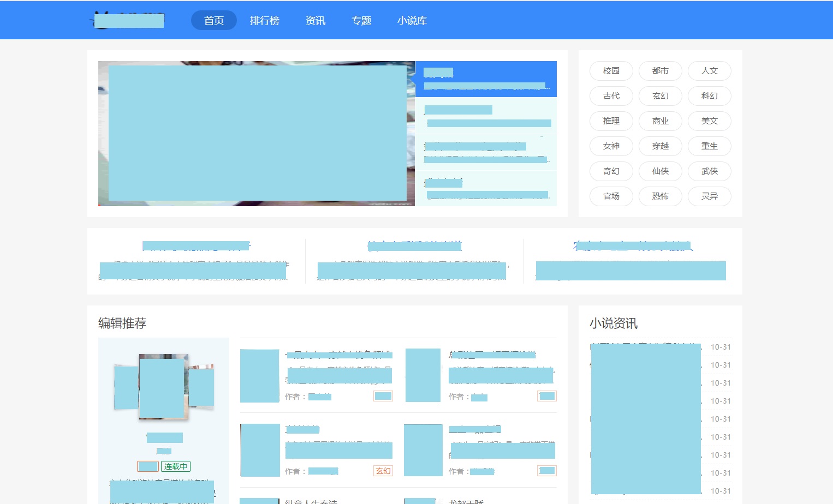Select the 灵异 category tag
The image size is (833, 504).
pyautogui.click(x=709, y=196)
